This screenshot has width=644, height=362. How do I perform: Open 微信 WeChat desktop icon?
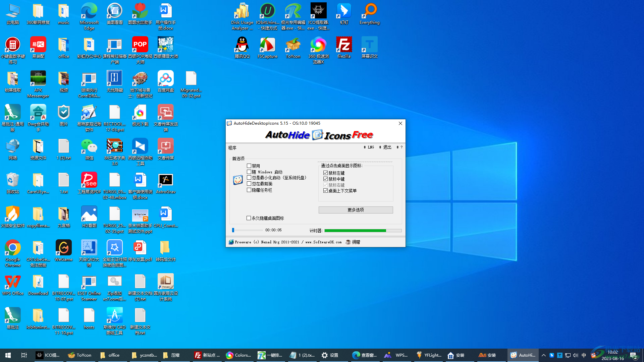(89, 149)
